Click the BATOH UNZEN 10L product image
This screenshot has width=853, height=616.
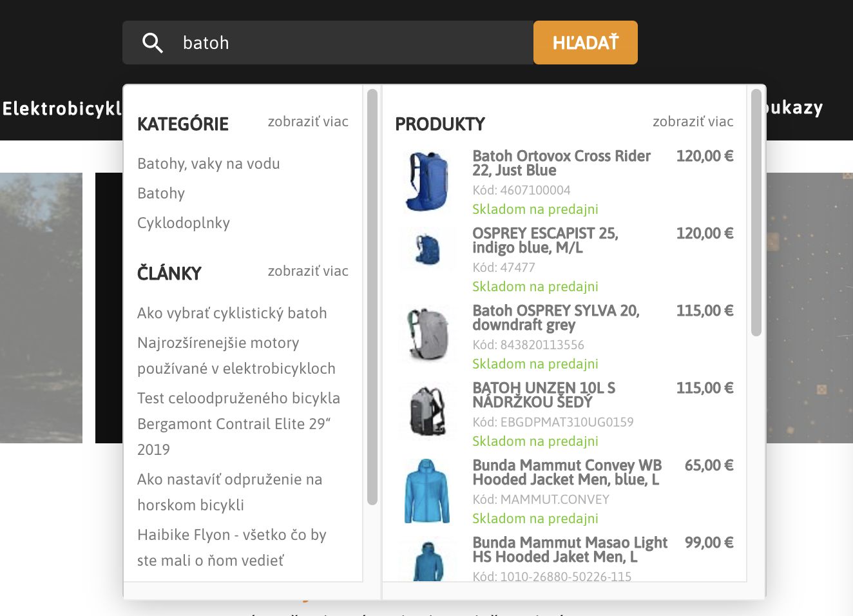(426, 411)
